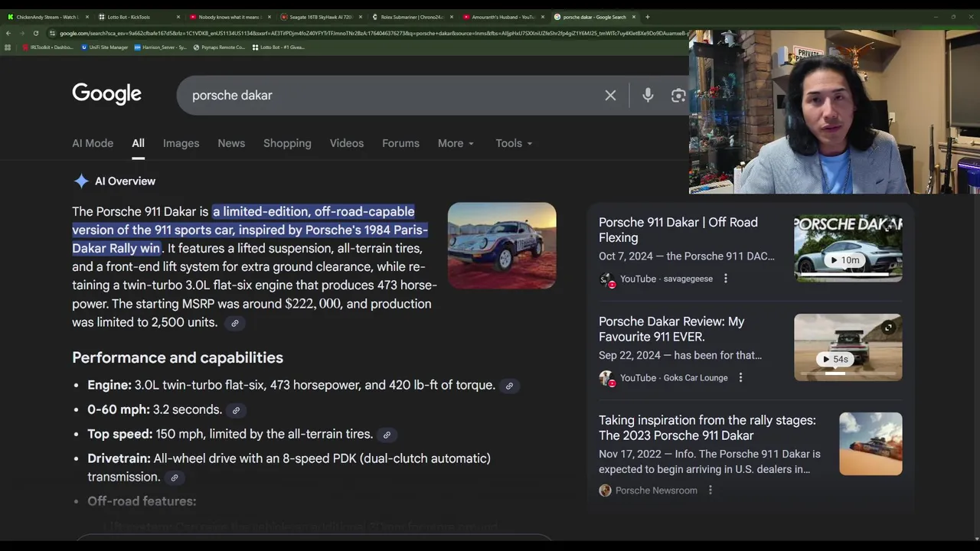Play the 10m savagegeese video thumbnail

tap(848, 248)
